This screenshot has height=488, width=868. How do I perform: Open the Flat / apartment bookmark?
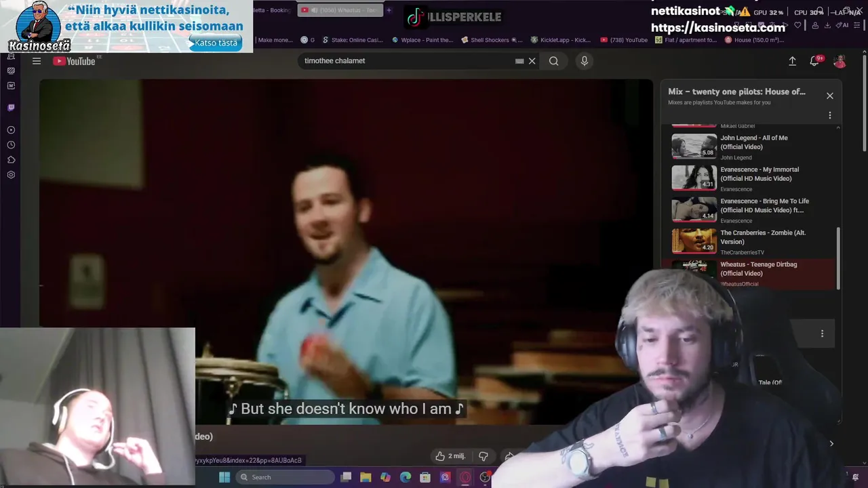686,40
